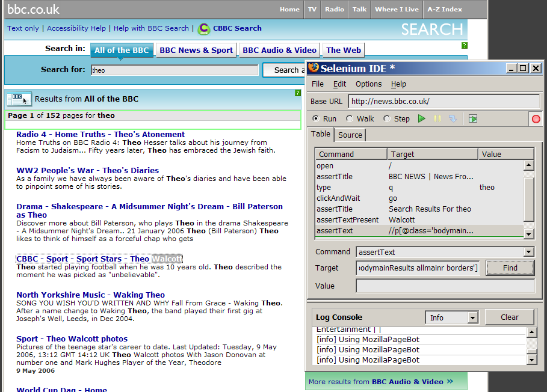The image size is (547, 392).
Task: Open CBBC Sport Stars Theo Walcott result
Action: 99,259
